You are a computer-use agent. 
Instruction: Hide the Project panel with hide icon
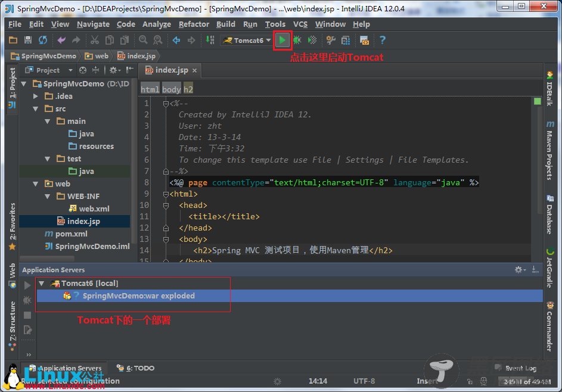pos(130,70)
